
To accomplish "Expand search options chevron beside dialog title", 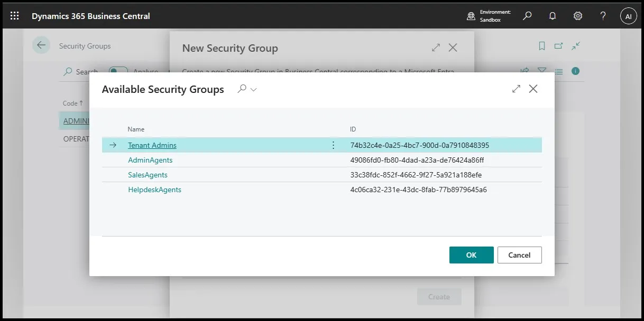I will [253, 90].
